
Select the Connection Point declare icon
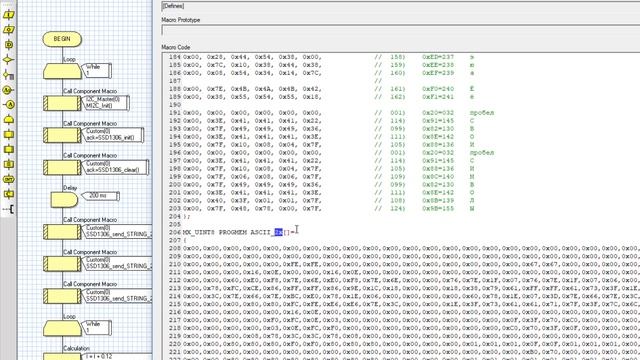[8, 90]
